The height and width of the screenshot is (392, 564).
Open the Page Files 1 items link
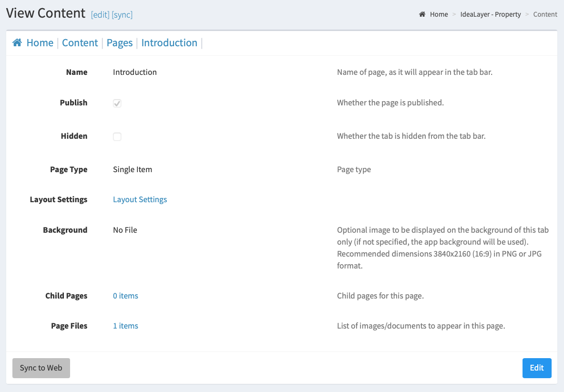(x=125, y=326)
